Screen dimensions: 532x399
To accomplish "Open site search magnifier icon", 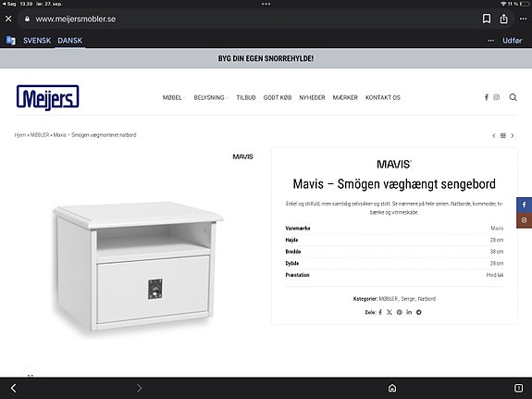I will tap(513, 97).
